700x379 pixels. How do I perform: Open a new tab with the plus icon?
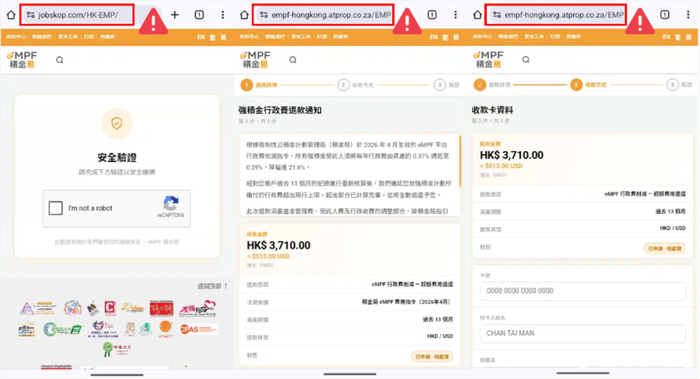175,15
